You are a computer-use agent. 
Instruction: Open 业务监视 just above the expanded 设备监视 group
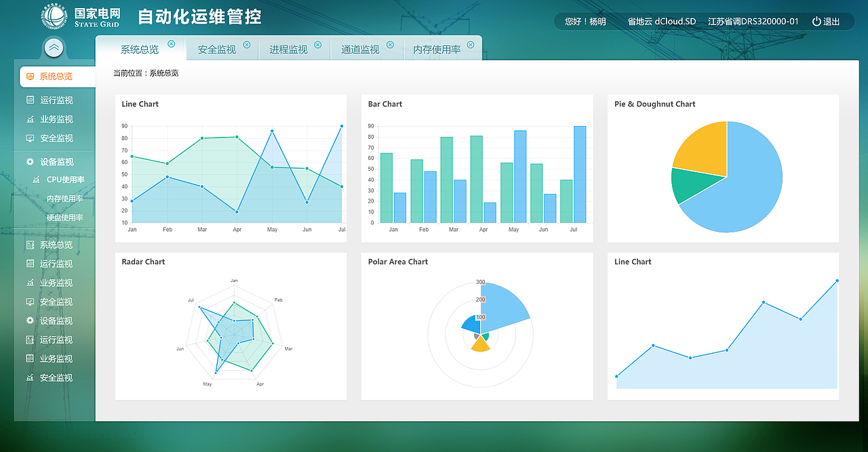coord(56,119)
